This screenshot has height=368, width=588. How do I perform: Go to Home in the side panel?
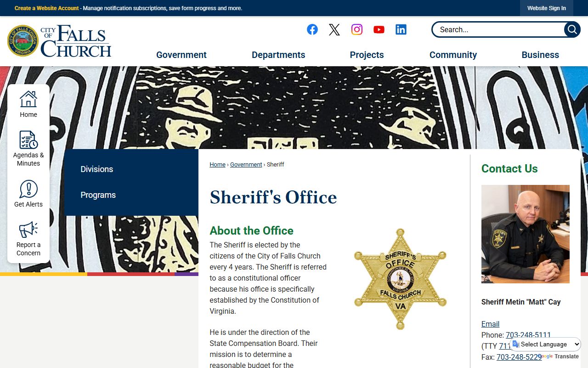[x=28, y=104]
